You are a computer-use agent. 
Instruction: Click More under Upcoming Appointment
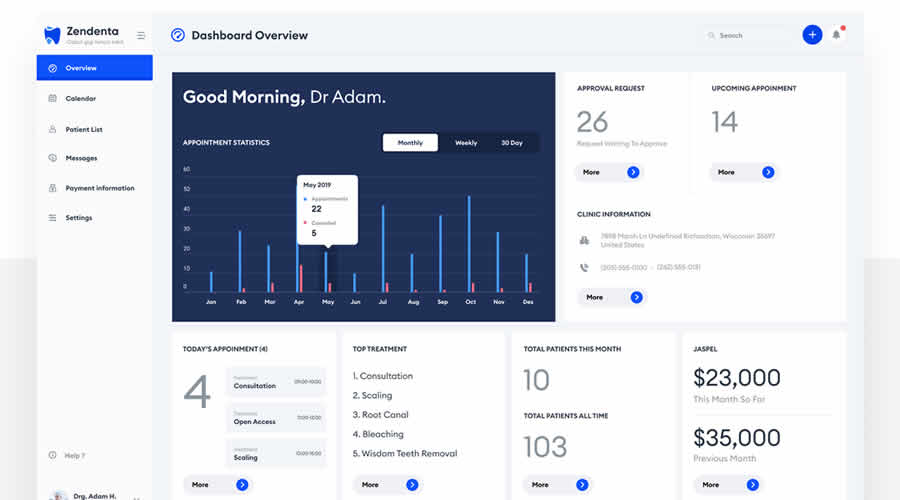click(x=744, y=172)
